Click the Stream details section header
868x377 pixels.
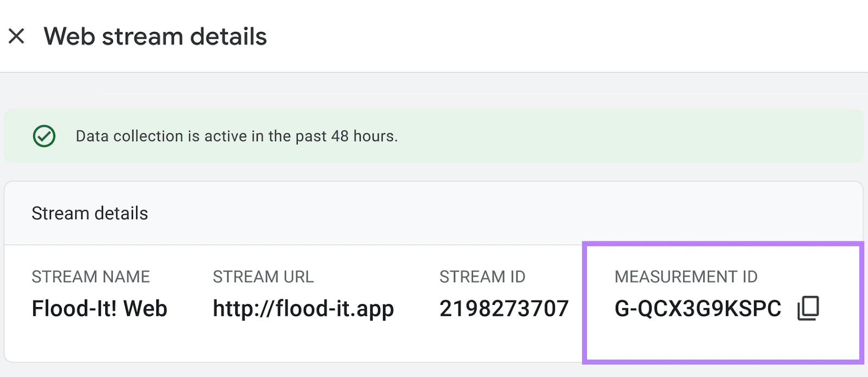pyautogui.click(x=90, y=213)
